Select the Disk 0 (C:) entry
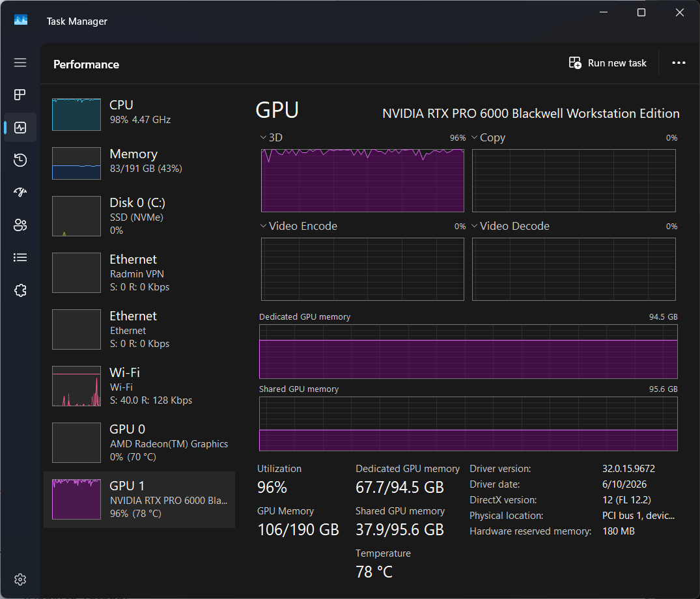 click(139, 216)
